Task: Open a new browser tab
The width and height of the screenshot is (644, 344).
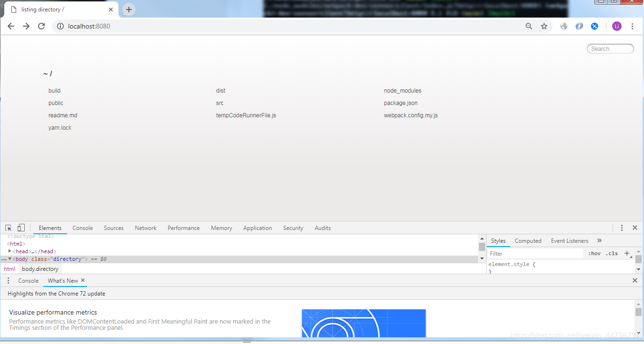Action: [x=129, y=10]
